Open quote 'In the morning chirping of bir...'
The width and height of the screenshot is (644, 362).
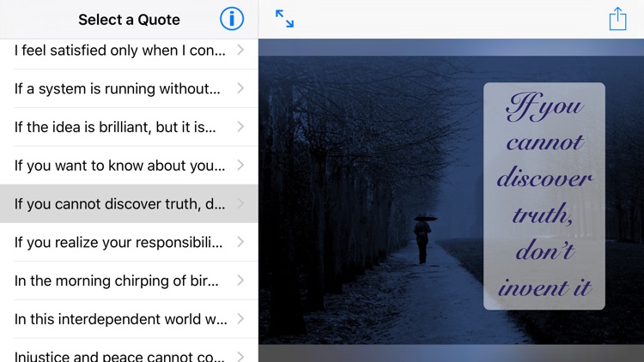[x=129, y=281]
